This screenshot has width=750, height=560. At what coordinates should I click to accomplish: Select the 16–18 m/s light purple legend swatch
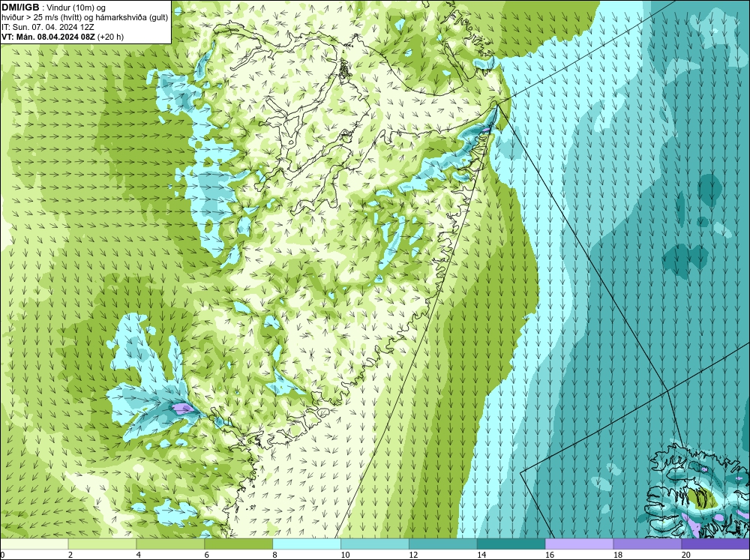(x=579, y=544)
